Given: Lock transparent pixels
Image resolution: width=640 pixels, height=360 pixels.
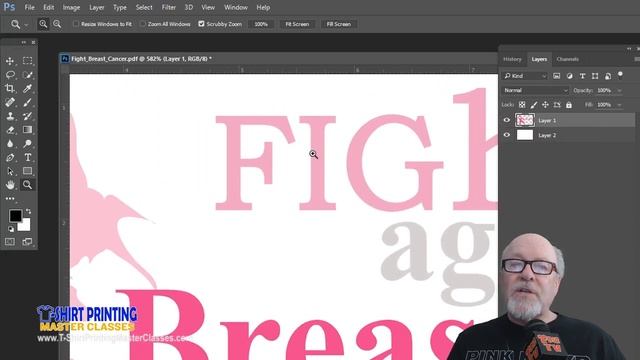Looking at the screenshot, I should (522, 105).
